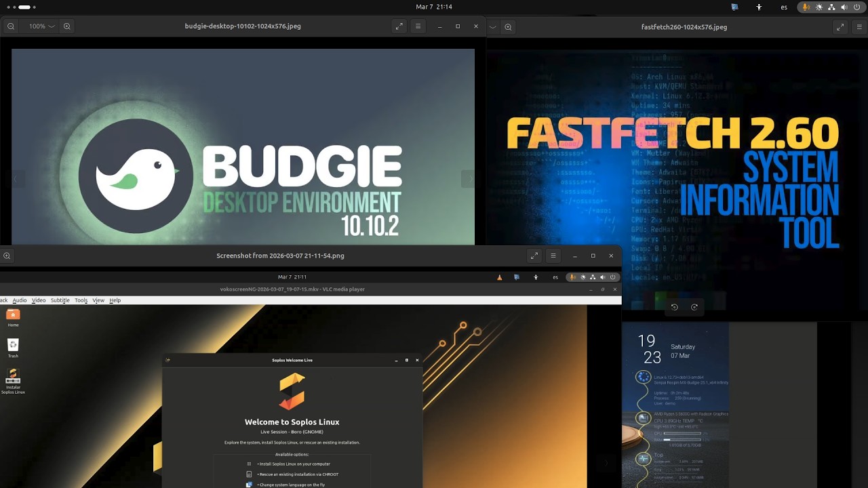Zoom out in the budgie-desktop image window
The image size is (868, 488).
point(11,26)
